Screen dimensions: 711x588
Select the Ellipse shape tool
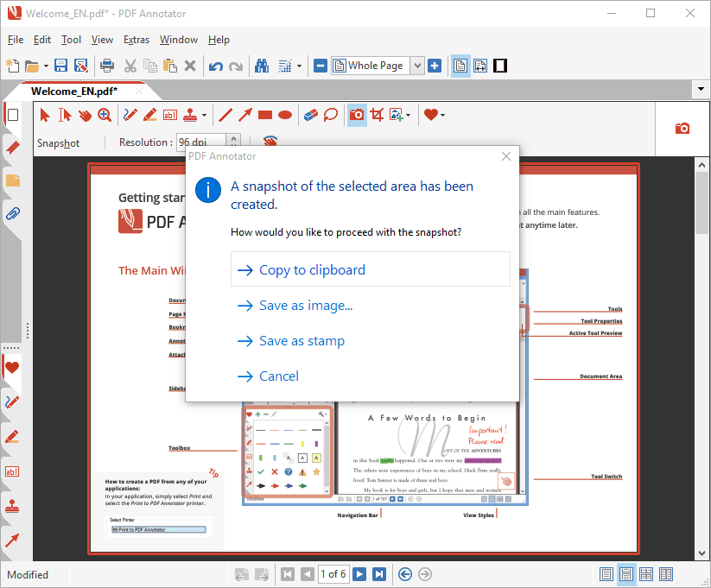[285, 115]
